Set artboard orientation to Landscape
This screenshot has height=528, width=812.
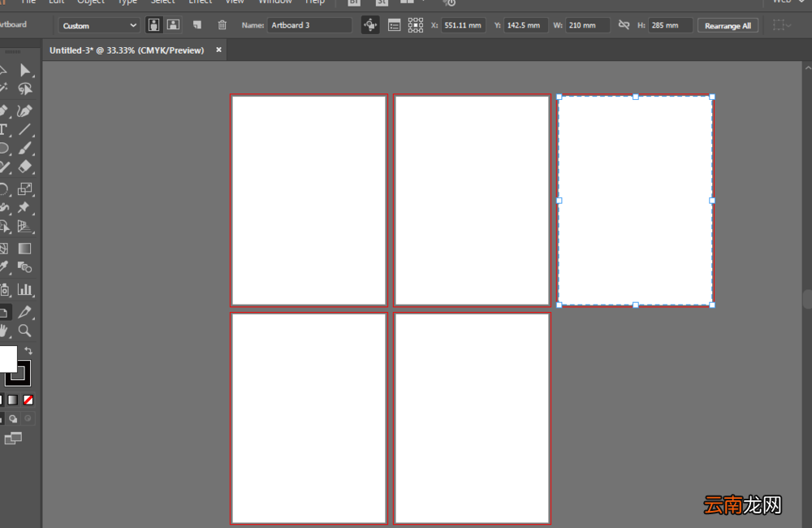click(173, 25)
